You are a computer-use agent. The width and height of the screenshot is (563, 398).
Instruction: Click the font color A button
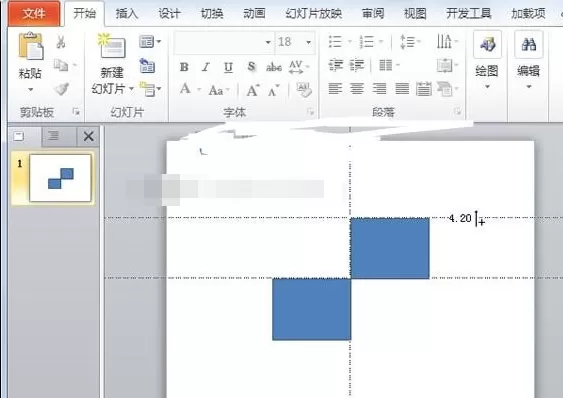(185, 88)
